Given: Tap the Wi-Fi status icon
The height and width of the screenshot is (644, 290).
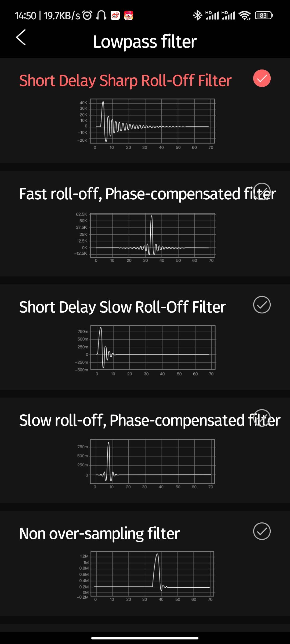Looking at the screenshot, I should (245, 16).
